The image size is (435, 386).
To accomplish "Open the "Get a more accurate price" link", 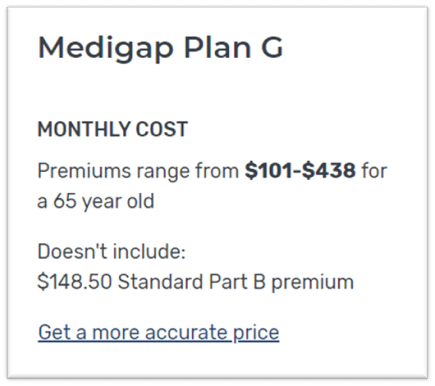I will click(x=159, y=333).
